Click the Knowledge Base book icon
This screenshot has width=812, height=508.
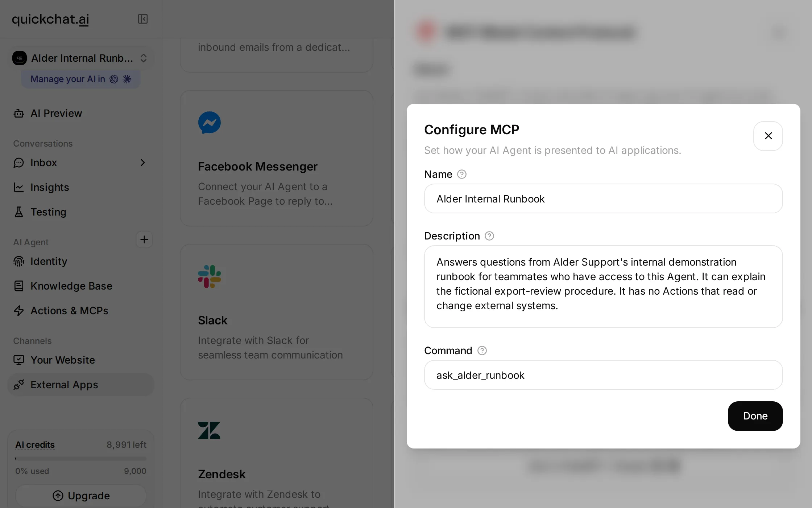tap(19, 286)
